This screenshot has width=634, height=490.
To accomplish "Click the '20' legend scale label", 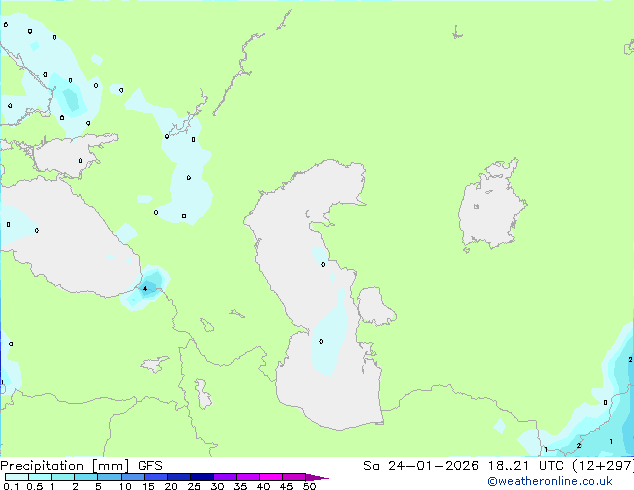I will click(171, 486).
